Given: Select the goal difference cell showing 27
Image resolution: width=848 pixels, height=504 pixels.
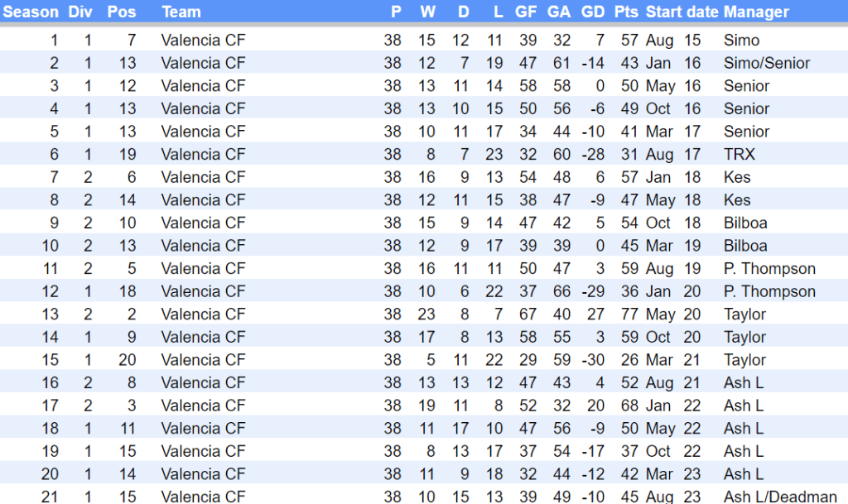Looking at the screenshot, I should pos(595,314).
